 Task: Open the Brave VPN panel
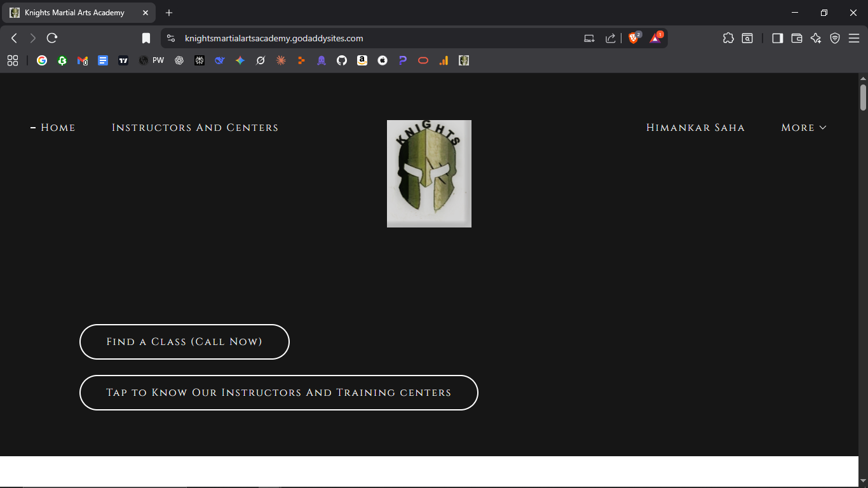click(x=834, y=38)
